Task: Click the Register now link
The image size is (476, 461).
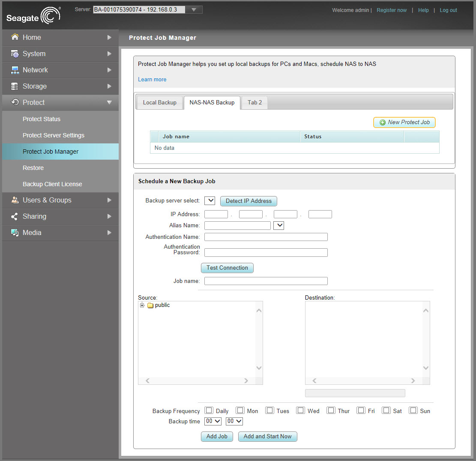Action: (x=392, y=10)
